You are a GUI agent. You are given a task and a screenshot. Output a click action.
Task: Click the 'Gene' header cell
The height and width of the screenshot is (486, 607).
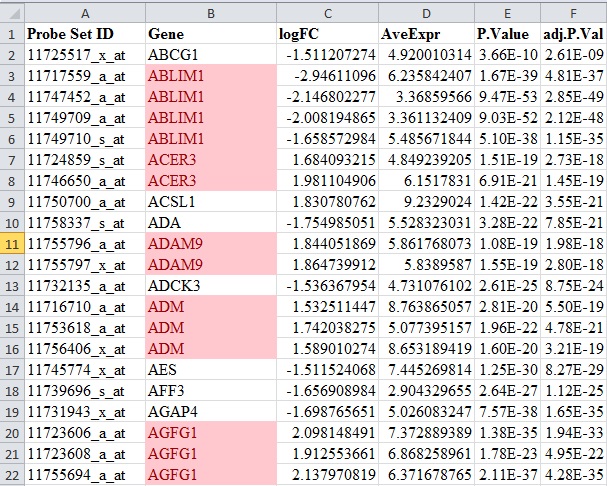click(211, 34)
